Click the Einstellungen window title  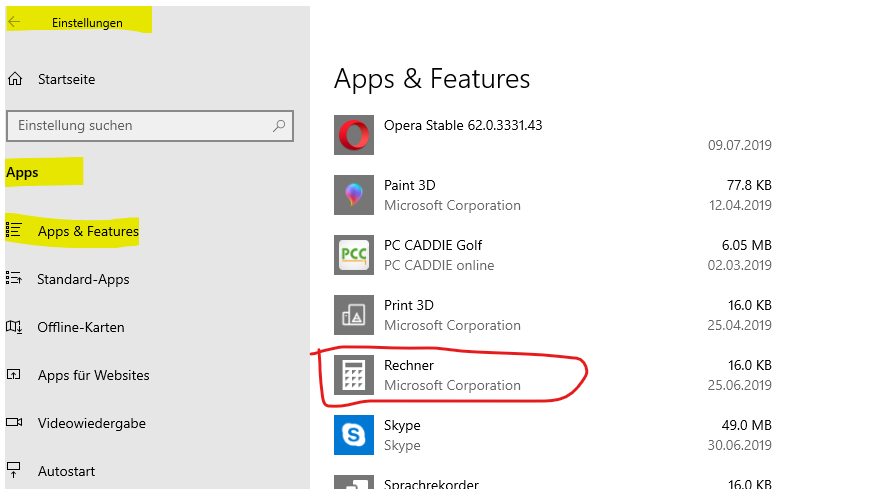tap(87, 23)
